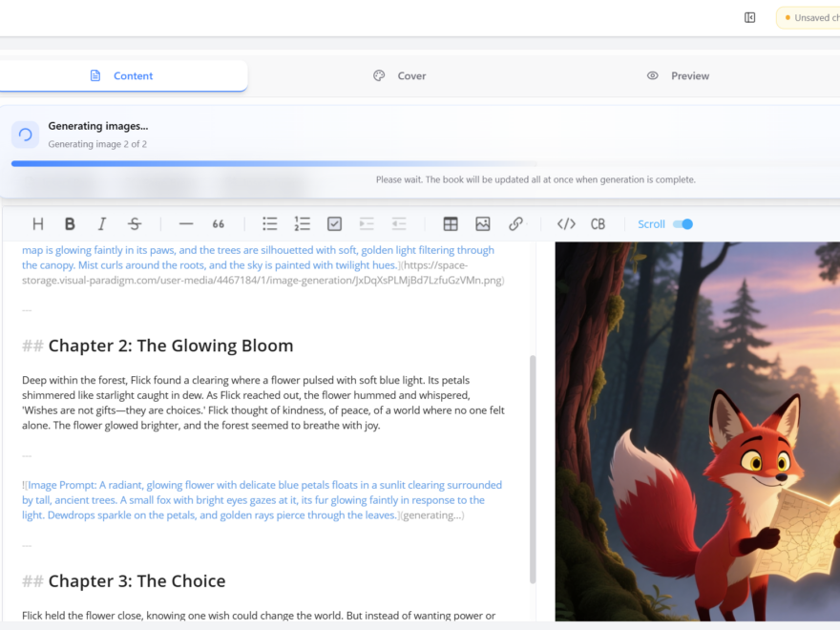Create an ordered numbered list
840x630 pixels.
tap(303, 224)
